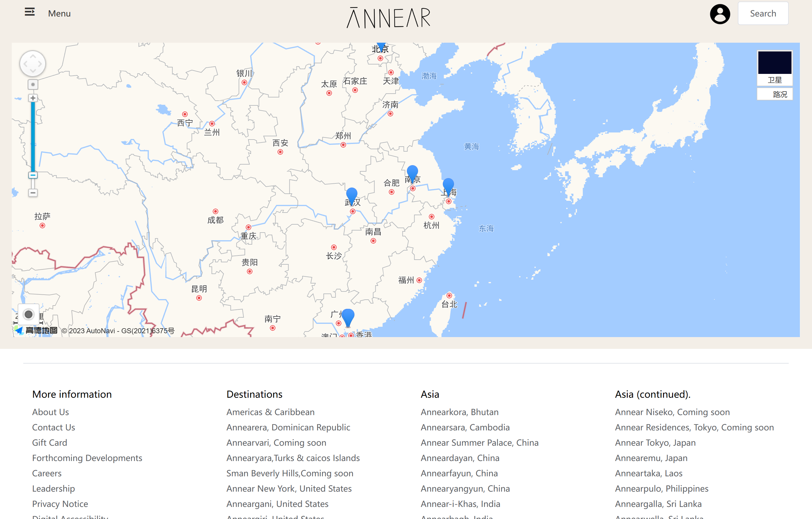
Task: Click the 贵阳 city marker dot
Action: 250,271
